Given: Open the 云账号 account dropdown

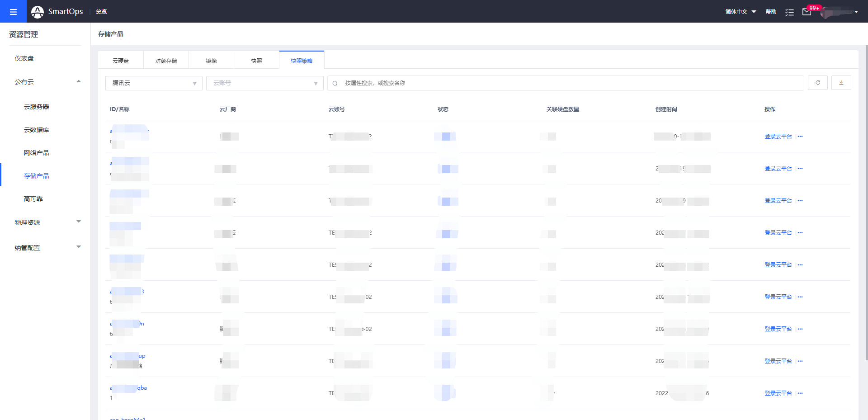Looking at the screenshot, I should 265,83.
